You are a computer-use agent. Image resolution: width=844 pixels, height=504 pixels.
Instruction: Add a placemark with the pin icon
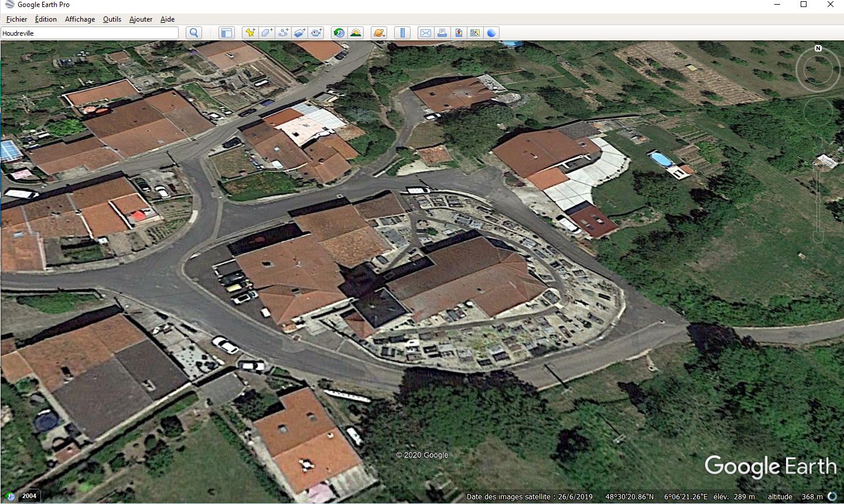(250, 33)
